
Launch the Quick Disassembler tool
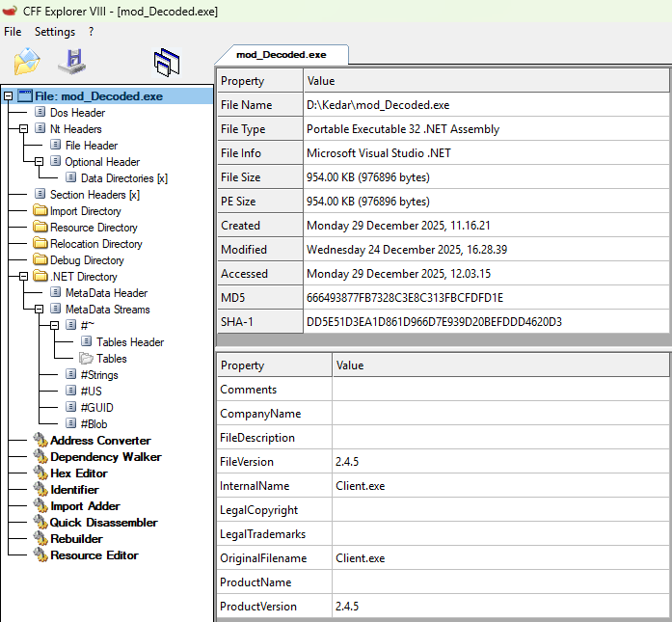pyautogui.click(x=103, y=523)
